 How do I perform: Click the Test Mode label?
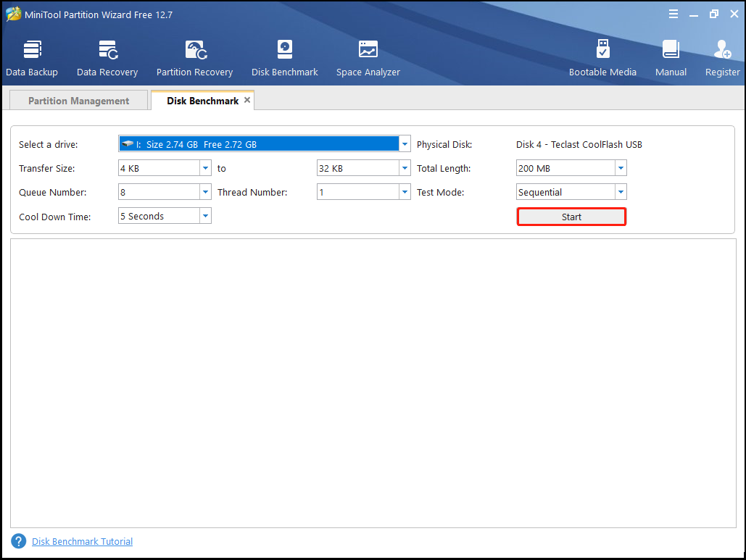pyautogui.click(x=440, y=193)
